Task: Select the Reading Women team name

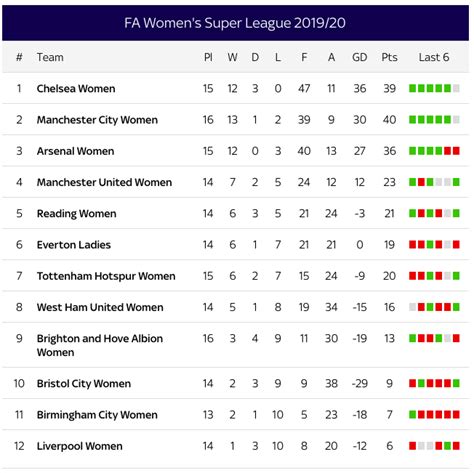Action: [76, 214]
